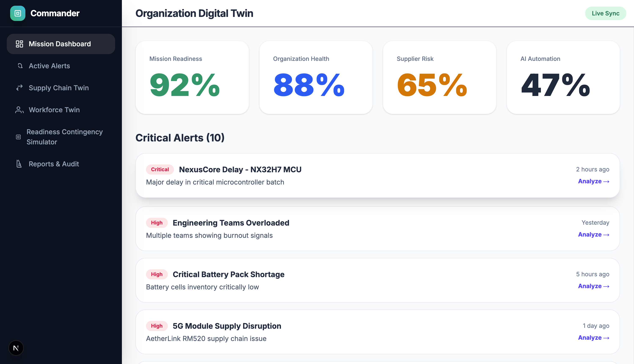Click the '2 hours ago' timestamp
The width and height of the screenshot is (634, 364).
point(593,169)
